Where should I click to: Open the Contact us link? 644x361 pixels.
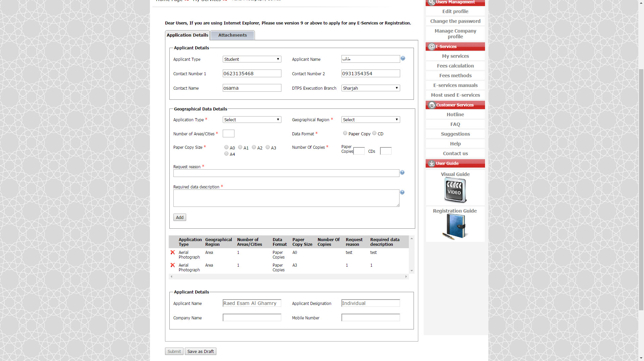click(x=455, y=153)
